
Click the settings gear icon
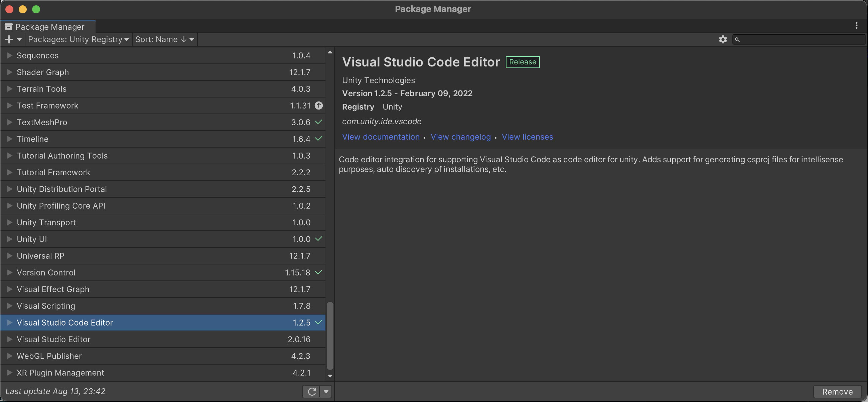click(x=722, y=39)
